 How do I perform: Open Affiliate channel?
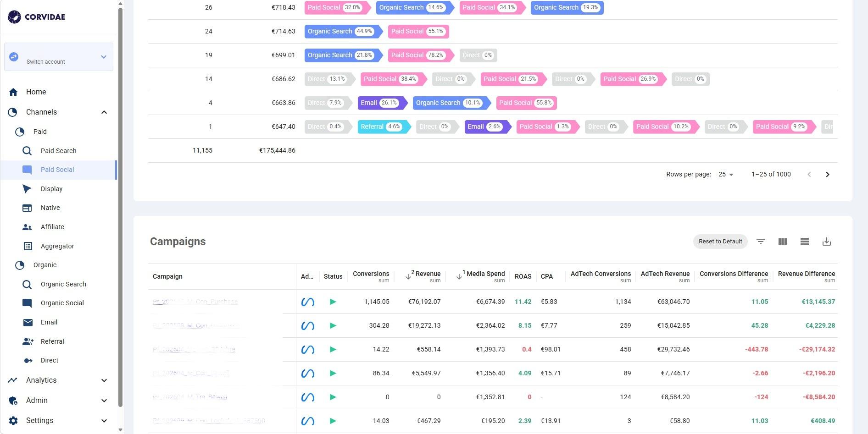point(52,227)
